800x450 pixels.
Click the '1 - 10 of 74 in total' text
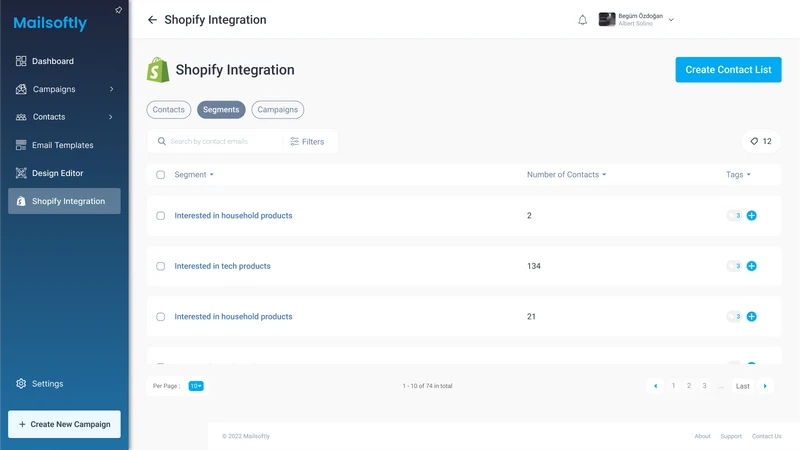[428, 386]
